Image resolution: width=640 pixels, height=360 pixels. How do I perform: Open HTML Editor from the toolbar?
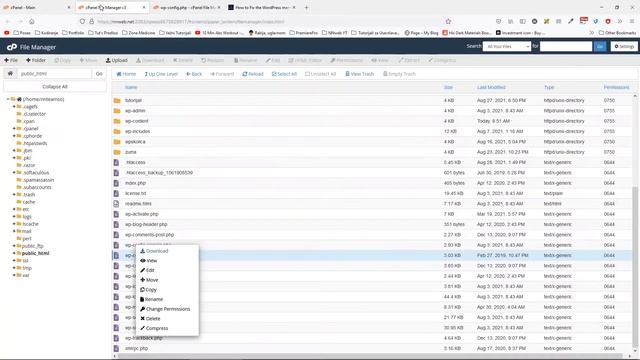coord(305,60)
